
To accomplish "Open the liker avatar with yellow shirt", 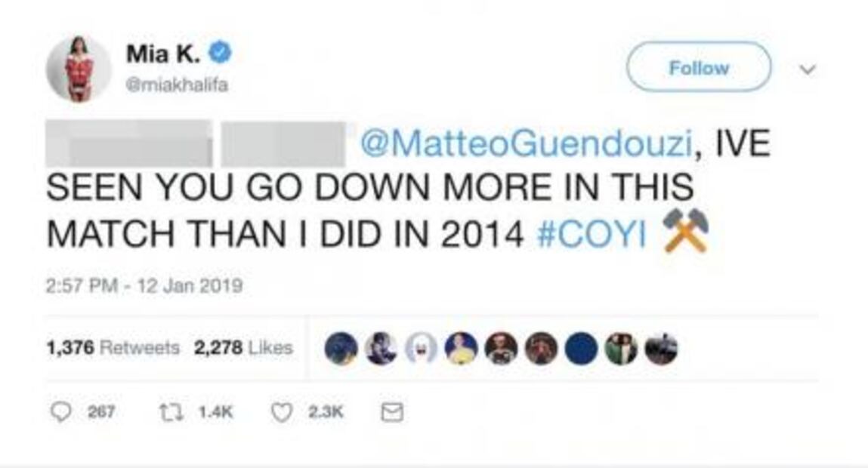I will point(461,349).
